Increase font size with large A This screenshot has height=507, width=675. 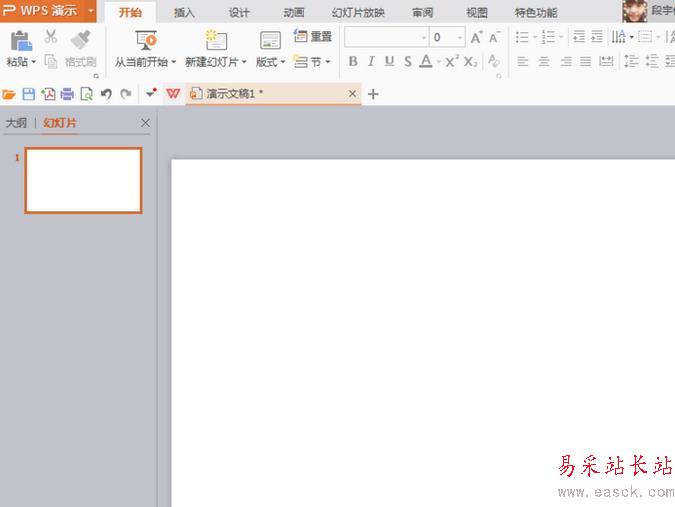[476, 38]
